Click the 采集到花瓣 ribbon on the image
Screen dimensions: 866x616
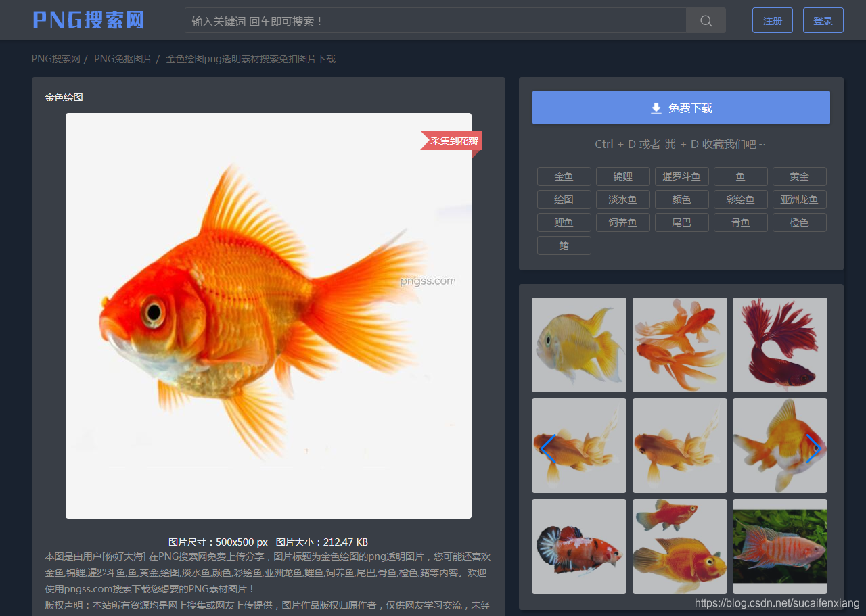pyautogui.click(x=451, y=141)
